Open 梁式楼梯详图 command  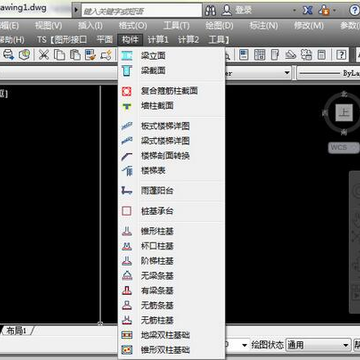pos(172,141)
